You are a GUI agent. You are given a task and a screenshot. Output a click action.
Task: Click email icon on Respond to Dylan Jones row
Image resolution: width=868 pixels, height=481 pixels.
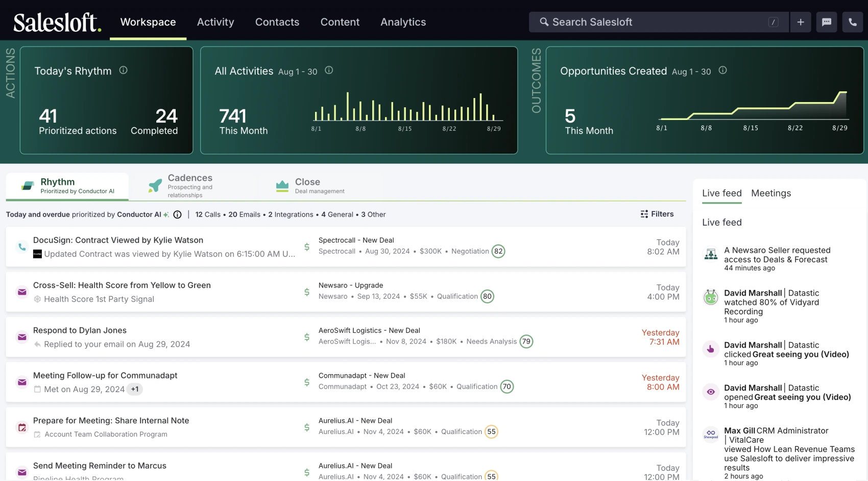(x=22, y=337)
